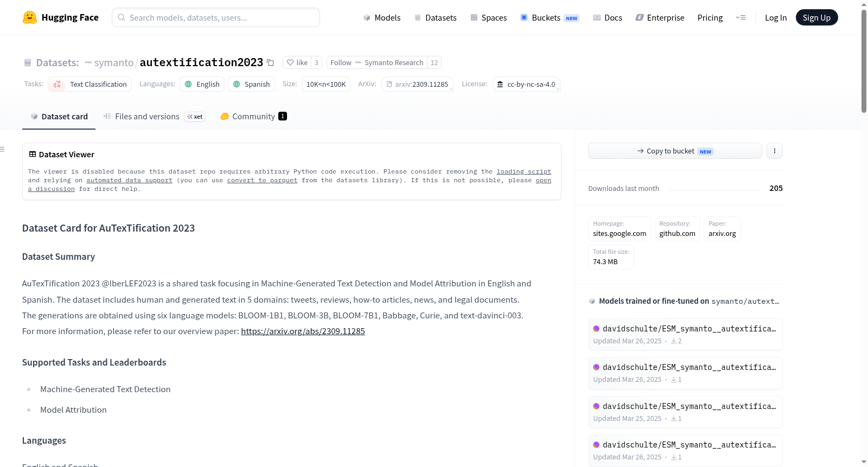Image resolution: width=868 pixels, height=467 pixels.
Task: Click the Hugging Face logo icon
Action: tap(30, 17)
